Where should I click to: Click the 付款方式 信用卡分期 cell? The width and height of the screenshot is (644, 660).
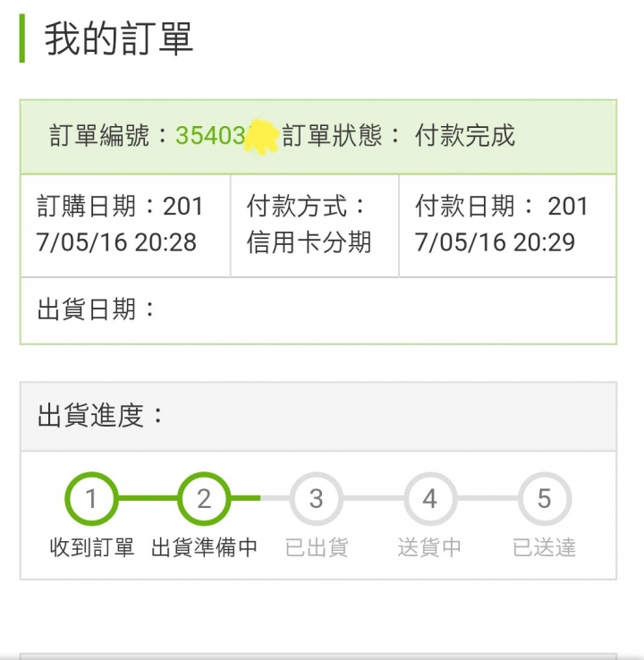pos(315,225)
